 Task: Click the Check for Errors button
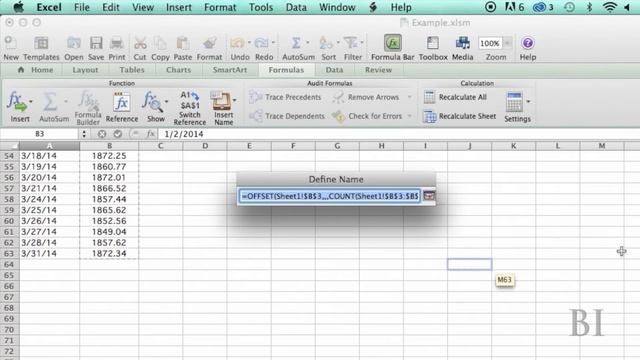click(367, 116)
